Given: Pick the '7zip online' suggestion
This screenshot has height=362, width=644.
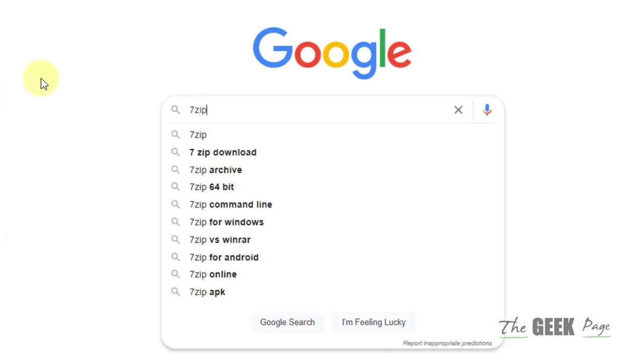Looking at the screenshot, I should pos(213,275).
